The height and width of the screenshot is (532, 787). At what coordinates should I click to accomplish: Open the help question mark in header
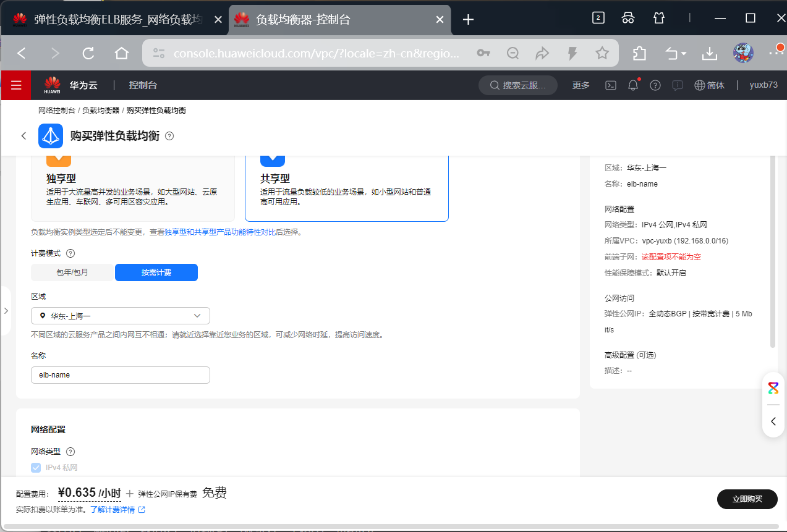pyautogui.click(x=655, y=85)
